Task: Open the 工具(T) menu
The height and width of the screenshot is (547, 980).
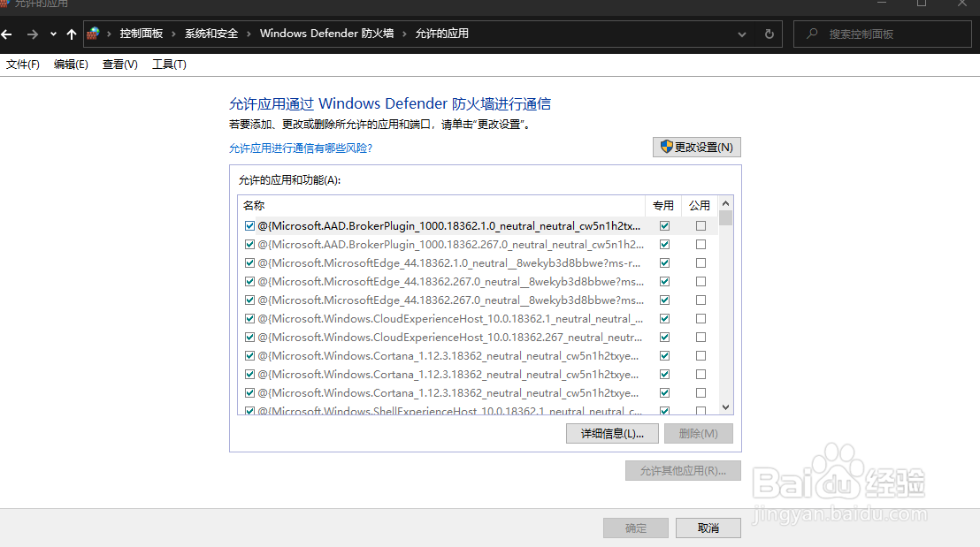Action: 169,65
